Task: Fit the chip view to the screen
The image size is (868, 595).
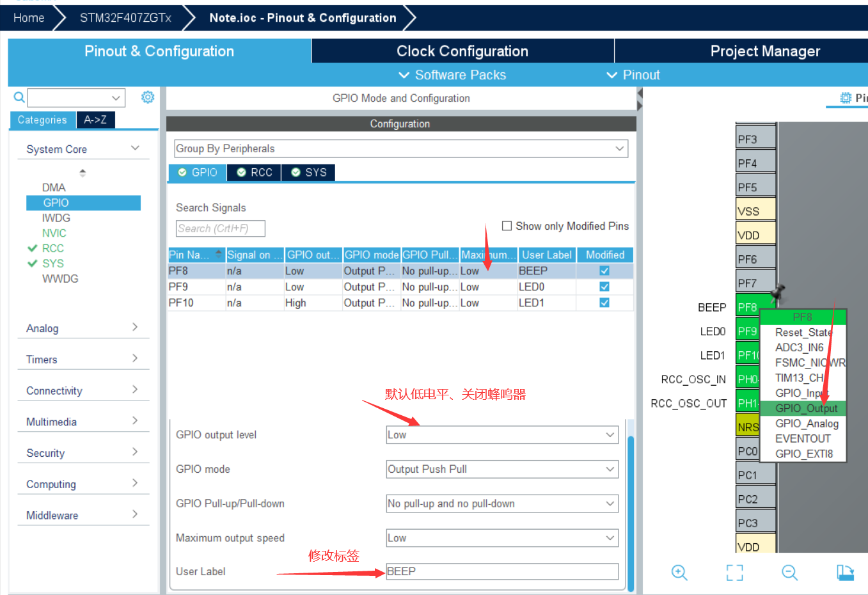Action: pyautogui.click(x=735, y=573)
